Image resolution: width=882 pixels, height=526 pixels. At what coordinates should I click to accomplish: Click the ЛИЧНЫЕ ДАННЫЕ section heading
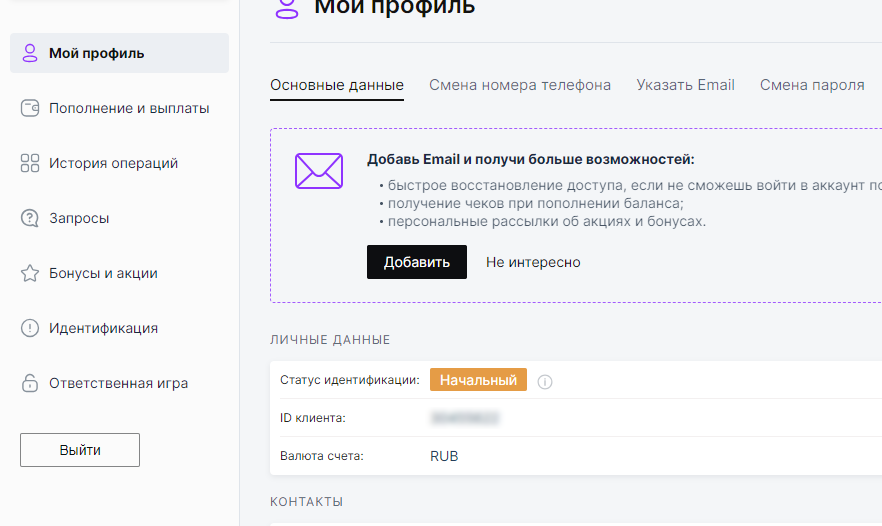[x=330, y=340]
